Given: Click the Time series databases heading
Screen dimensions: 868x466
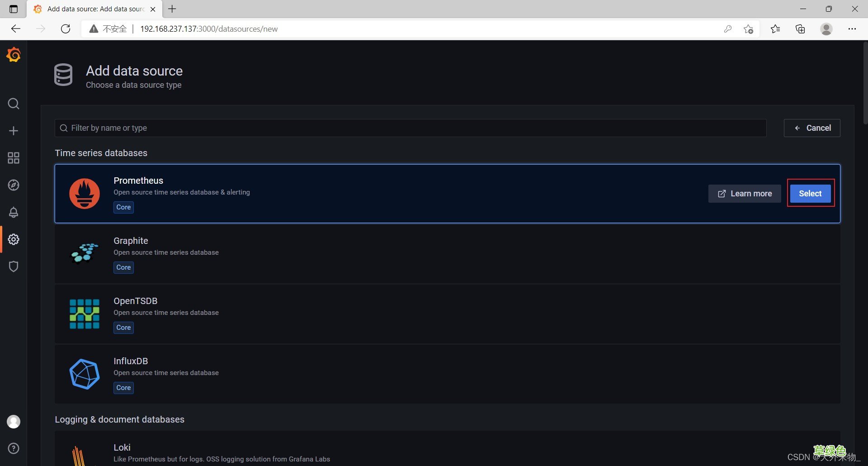Looking at the screenshot, I should (x=101, y=153).
